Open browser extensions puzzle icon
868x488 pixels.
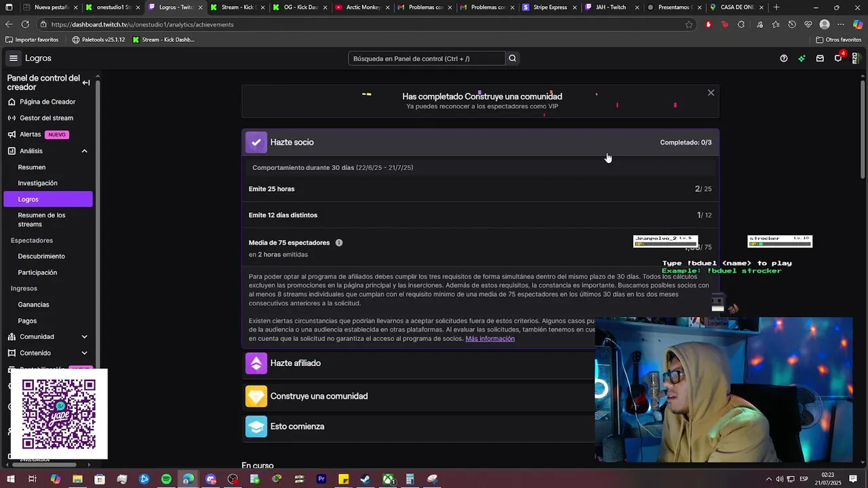click(741, 24)
